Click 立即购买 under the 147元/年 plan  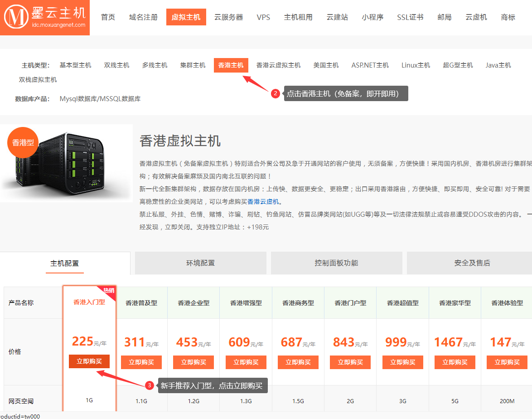[x=507, y=362]
